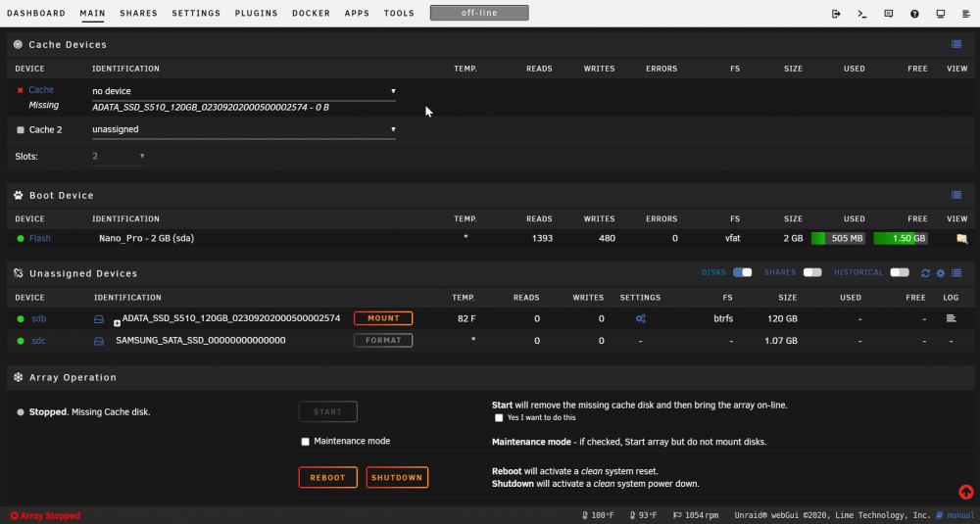This screenshot has width=980, height=524.
Task: Click the sdb drive icon
Action: tap(99, 319)
